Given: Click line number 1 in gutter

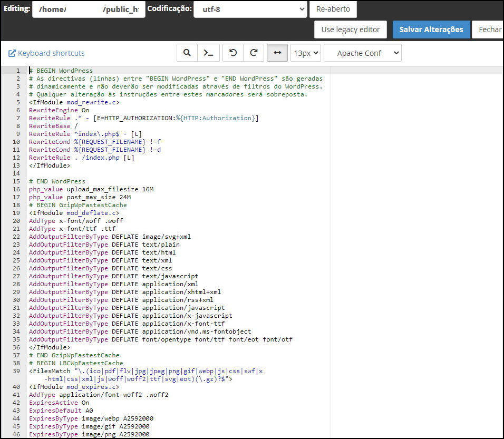Looking at the screenshot, I should tap(18, 71).
